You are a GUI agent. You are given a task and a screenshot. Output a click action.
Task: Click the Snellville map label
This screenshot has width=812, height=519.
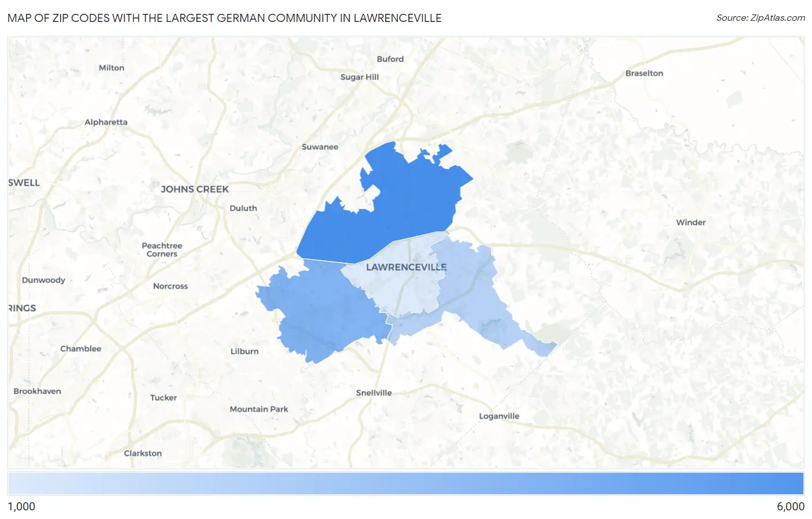point(374,393)
